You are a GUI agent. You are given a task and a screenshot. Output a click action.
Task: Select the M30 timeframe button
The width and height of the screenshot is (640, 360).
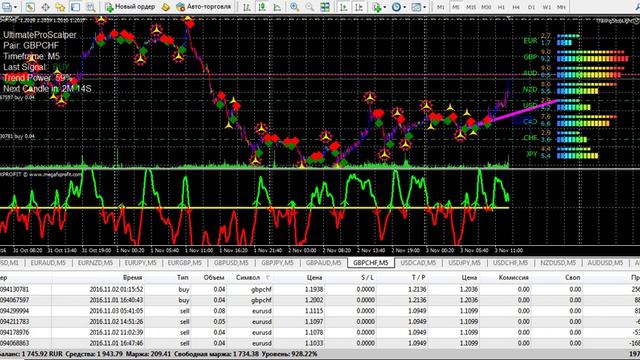point(486,7)
